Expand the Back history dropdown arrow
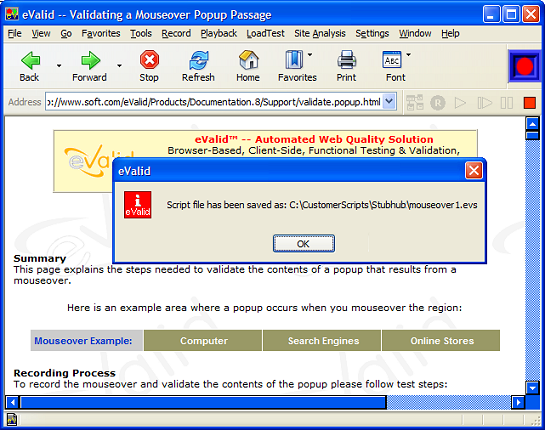The height and width of the screenshot is (430, 545). (59, 65)
